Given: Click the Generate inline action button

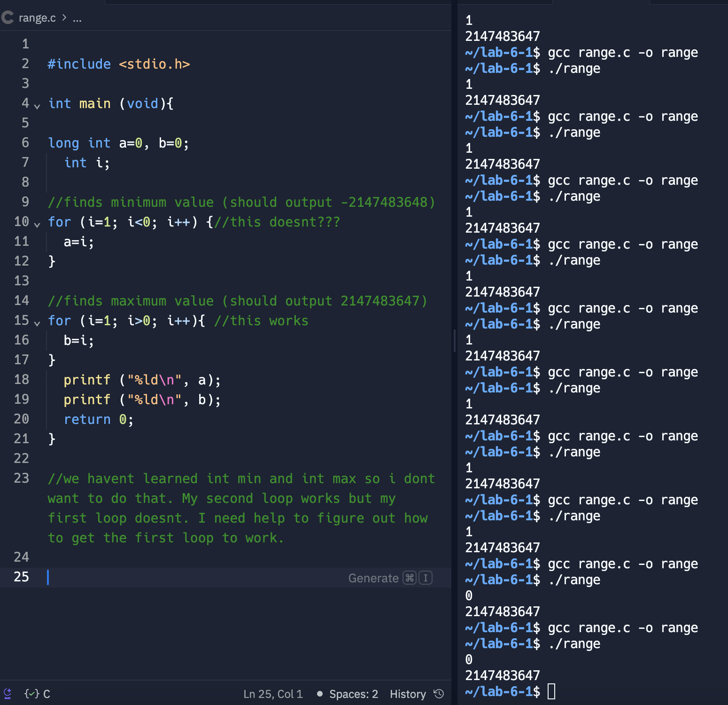Looking at the screenshot, I should tap(373, 578).
